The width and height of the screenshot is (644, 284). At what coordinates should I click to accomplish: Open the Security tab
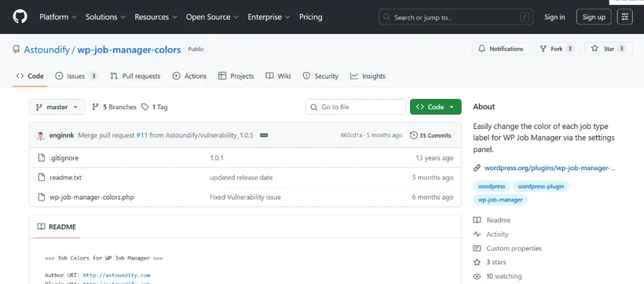tap(320, 76)
